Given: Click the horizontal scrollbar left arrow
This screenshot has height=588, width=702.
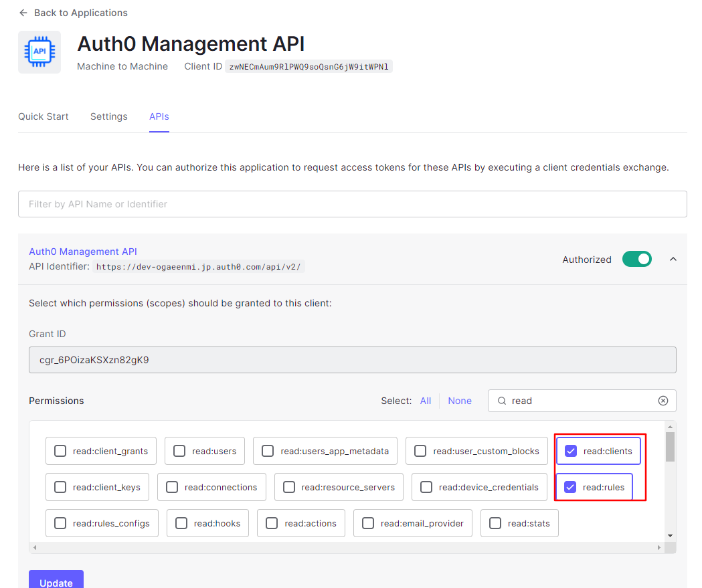Looking at the screenshot, I should pos(35,547).
